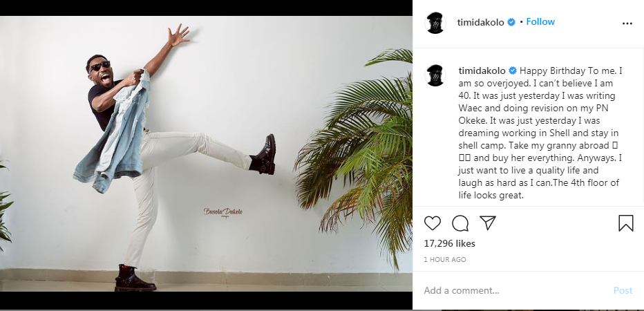The height and width of the screenshot is (311, 644).
Task: Click Busola Dakolo watermark on photo
Action: [223, 212]
